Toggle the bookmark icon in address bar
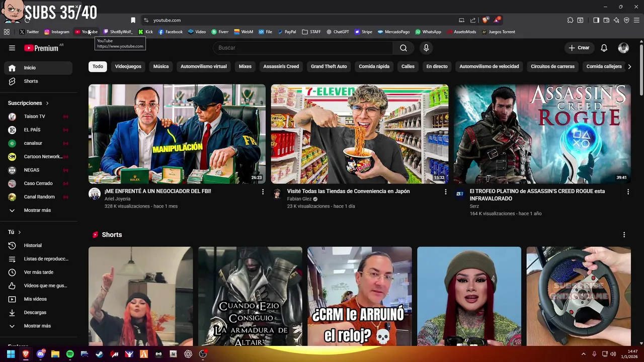 (x=133, y=20)
